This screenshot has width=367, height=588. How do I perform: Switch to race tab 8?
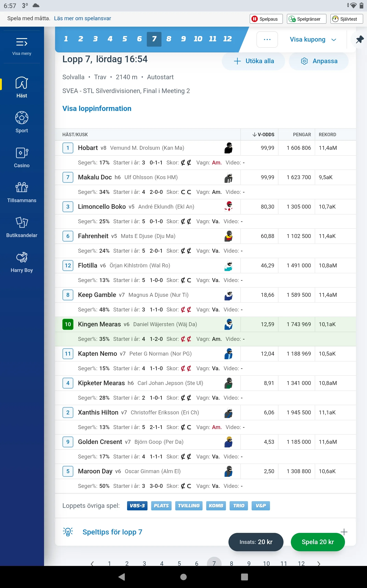click(x=168, y=39)
